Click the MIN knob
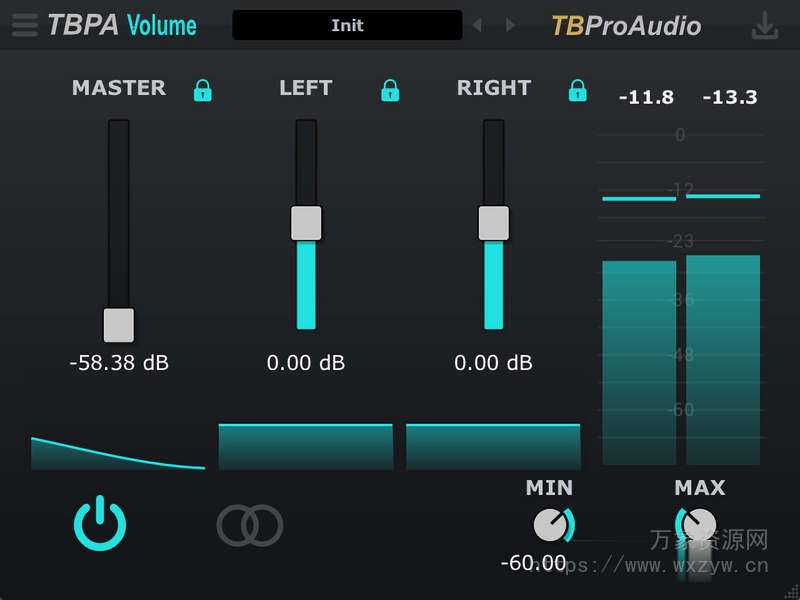 click(x=548, y=525)
